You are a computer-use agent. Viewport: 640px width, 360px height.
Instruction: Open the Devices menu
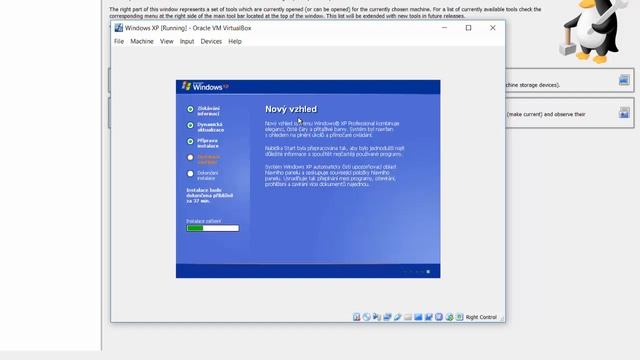click(x=211, y=41)
